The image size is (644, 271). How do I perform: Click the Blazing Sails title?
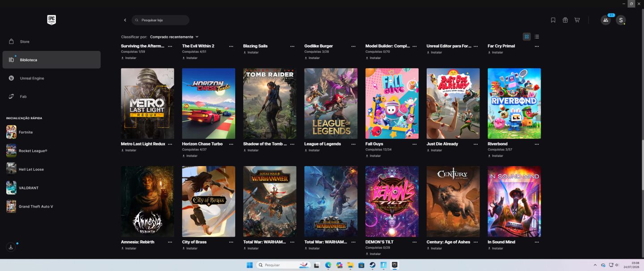(255, 46)
